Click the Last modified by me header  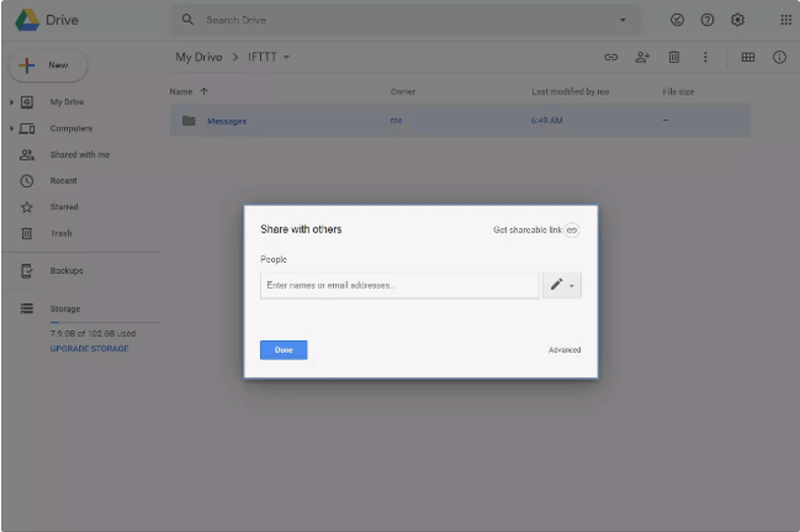(570, 92)
